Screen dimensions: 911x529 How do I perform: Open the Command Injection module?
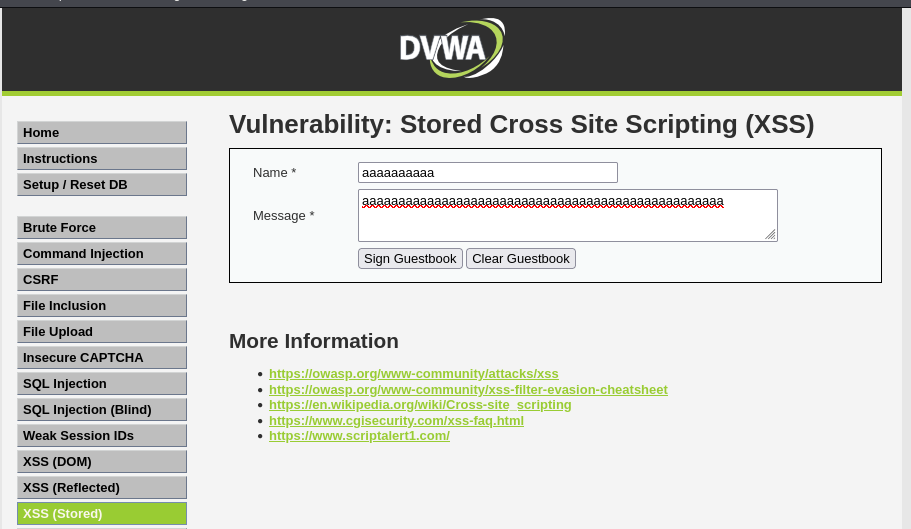pyautogui.click(x=102, y=254)
